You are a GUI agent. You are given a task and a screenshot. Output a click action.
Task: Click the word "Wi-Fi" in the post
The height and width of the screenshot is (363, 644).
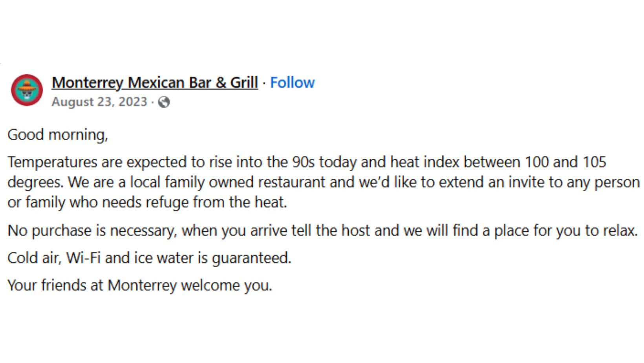point(83,258)
